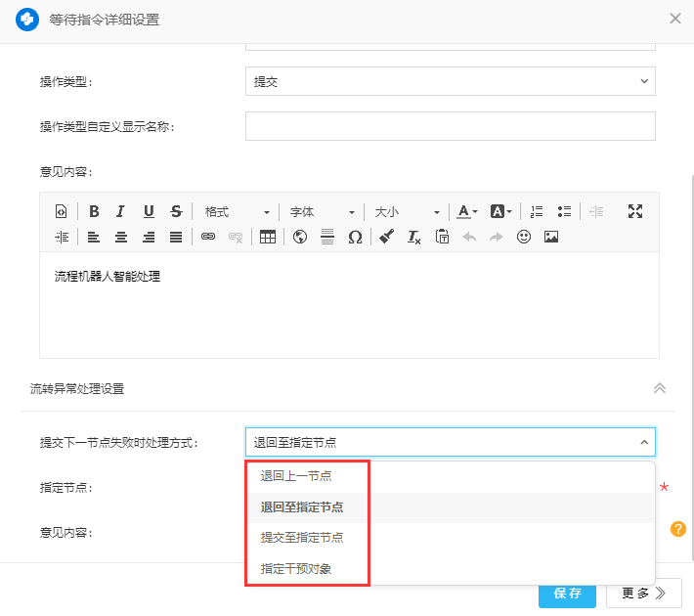Select 退回上一节点 from the list

(295, 476)
